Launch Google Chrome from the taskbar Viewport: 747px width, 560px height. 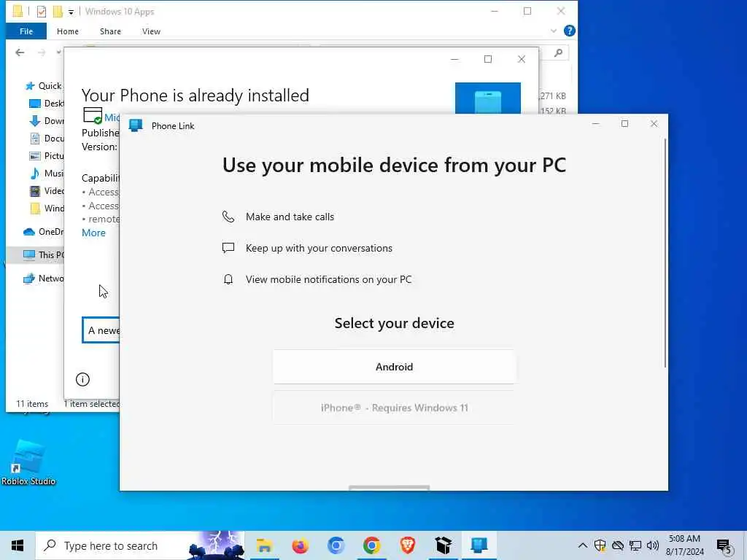point(371,545)
